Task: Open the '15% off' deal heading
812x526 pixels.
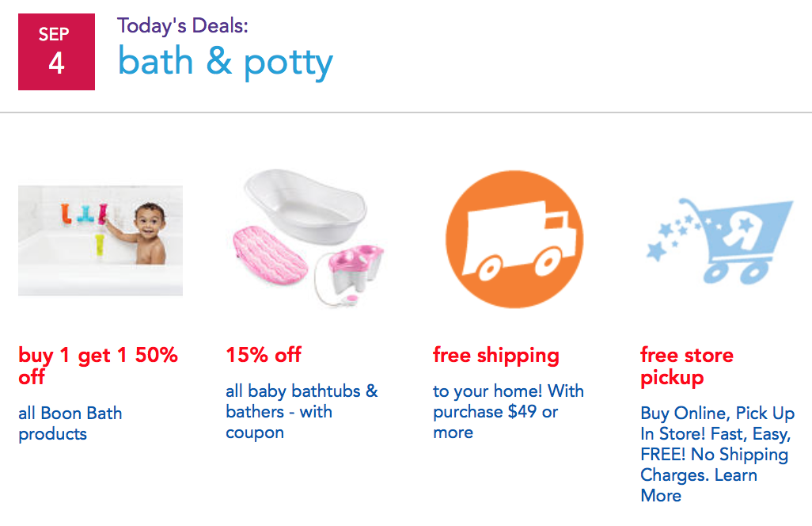Action: (x=264, y=355)
